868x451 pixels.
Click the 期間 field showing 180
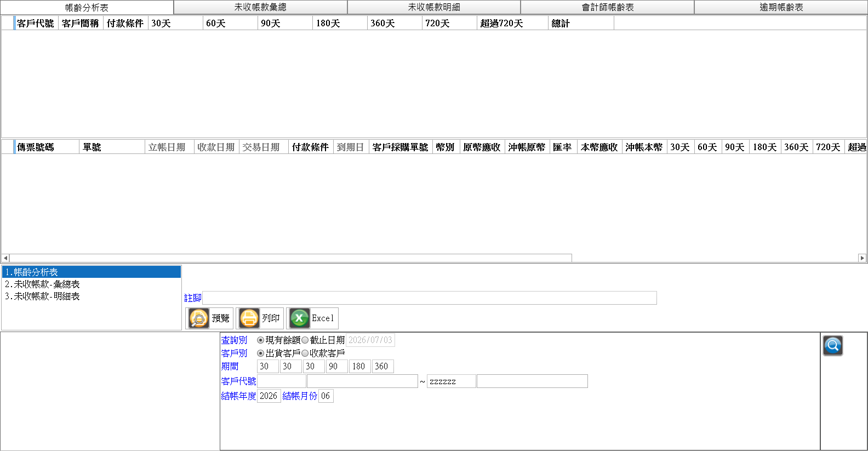coord(360,367)
